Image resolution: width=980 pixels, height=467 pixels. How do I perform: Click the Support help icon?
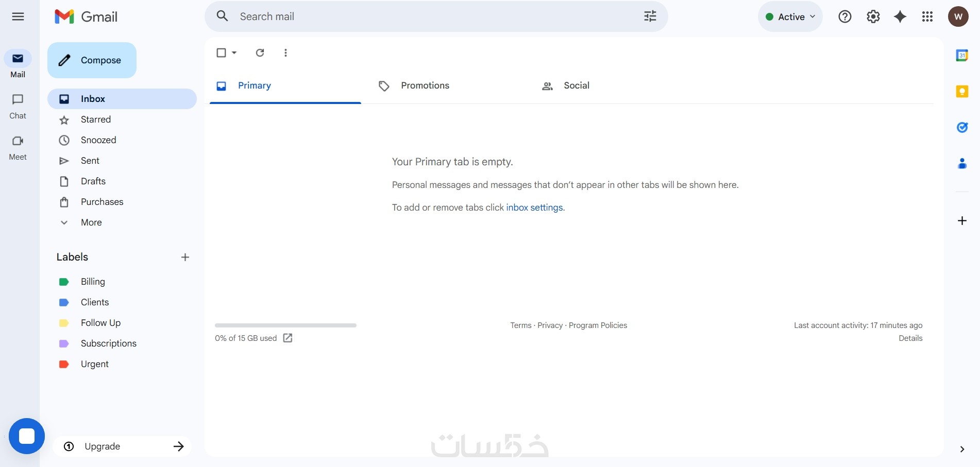coord(844,17)
